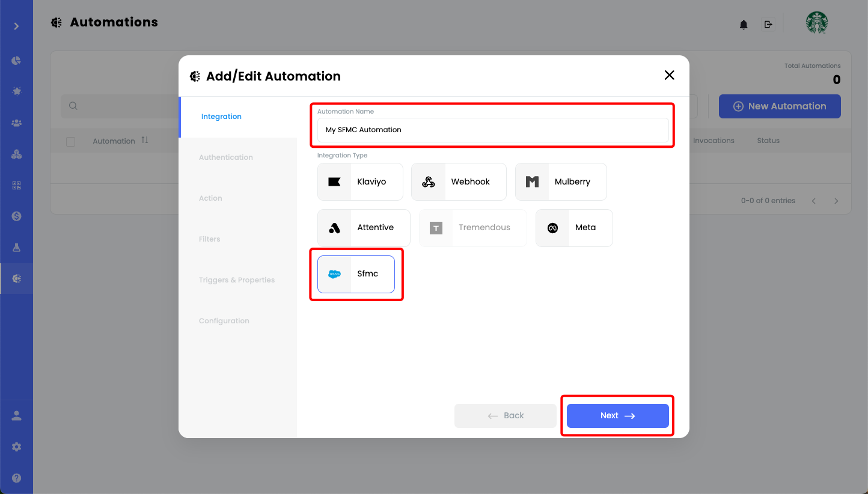Screen dimensions: 868x494
Task: Click the Back button
Action: pos(506,416)
